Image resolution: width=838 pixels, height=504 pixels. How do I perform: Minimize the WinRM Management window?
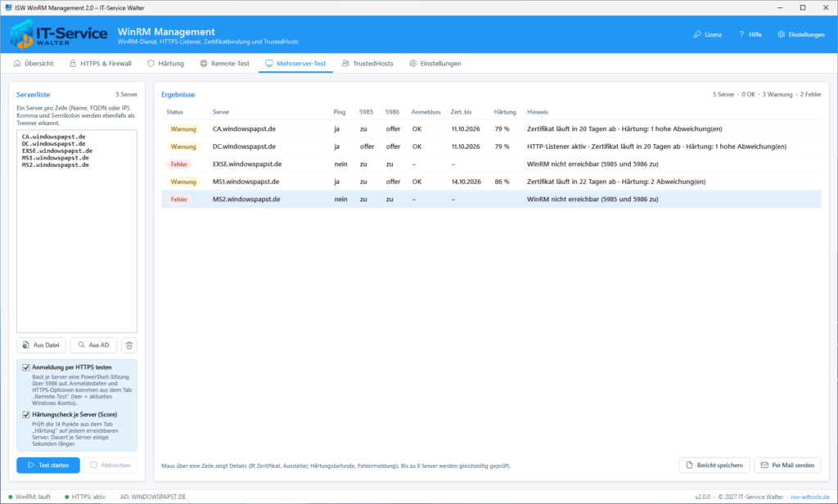point(780,7)
